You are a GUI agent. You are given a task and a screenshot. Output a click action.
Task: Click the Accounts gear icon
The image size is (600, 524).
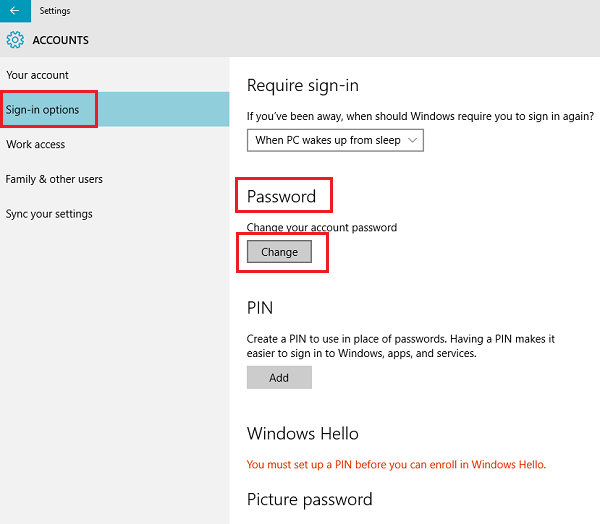tap(15, 40)
